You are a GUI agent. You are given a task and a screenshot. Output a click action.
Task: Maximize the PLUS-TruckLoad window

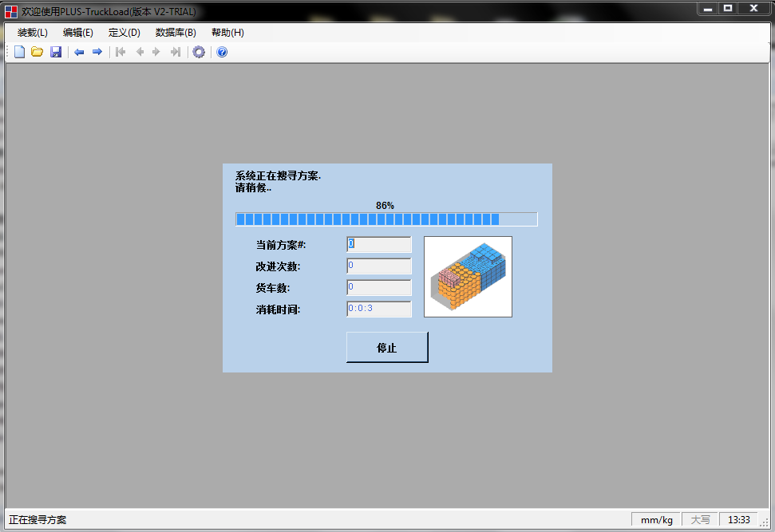pos(728,9)
